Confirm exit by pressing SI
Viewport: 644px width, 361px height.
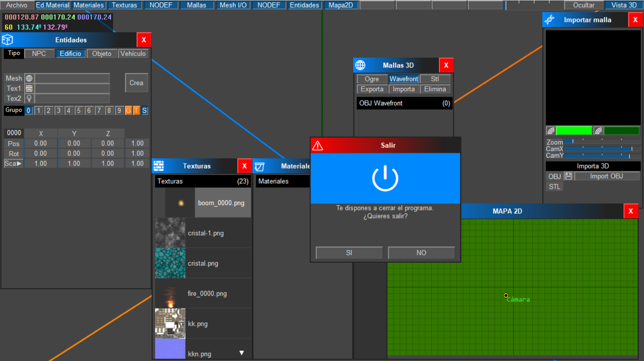[x=349, y=253]
